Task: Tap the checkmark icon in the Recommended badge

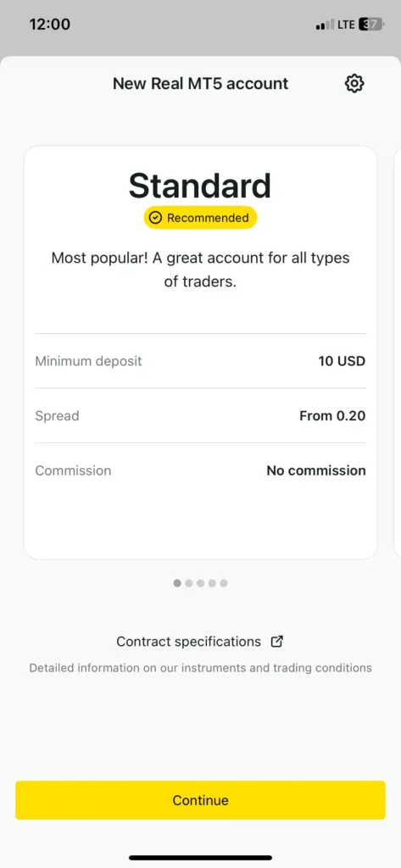Action: pos(156,218)
